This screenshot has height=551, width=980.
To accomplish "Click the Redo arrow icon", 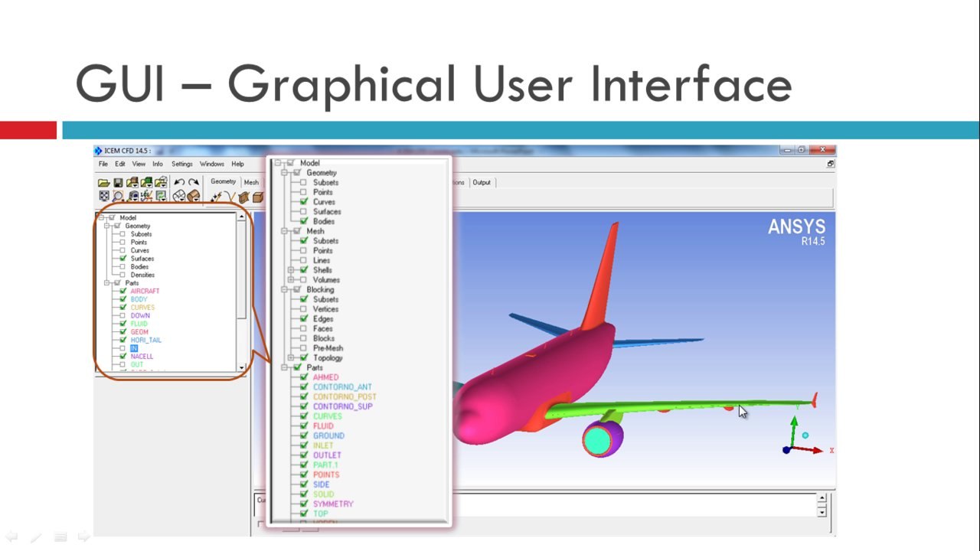I will click(x=194, y=182).
